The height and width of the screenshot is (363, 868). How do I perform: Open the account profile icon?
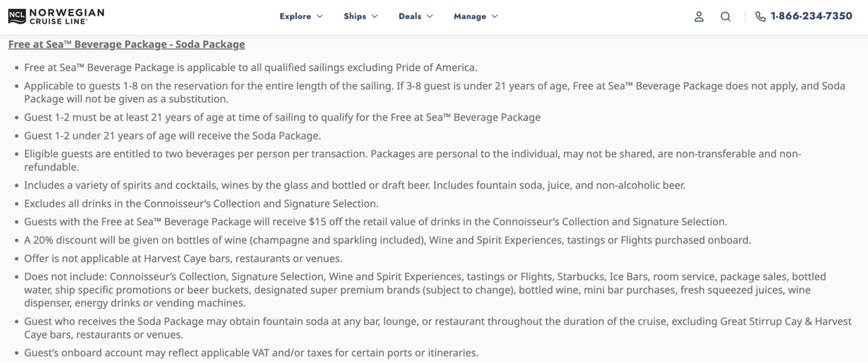(699, 17)
